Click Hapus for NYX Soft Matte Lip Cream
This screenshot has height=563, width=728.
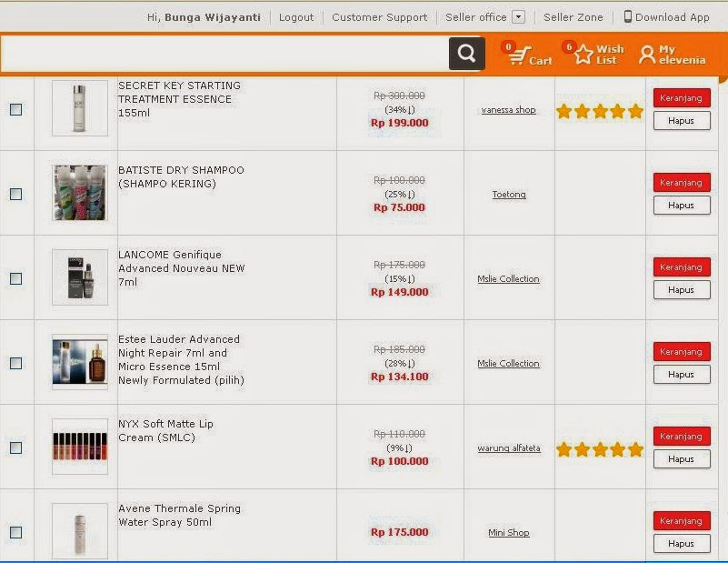point(682,459)
